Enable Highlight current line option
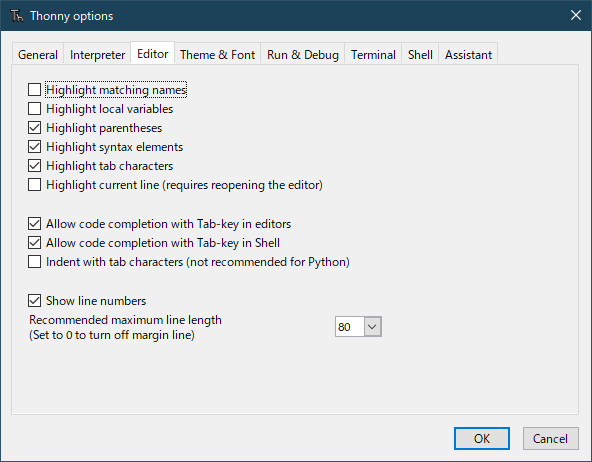Viewport: 592px width, 462px height. pos(34,185)
